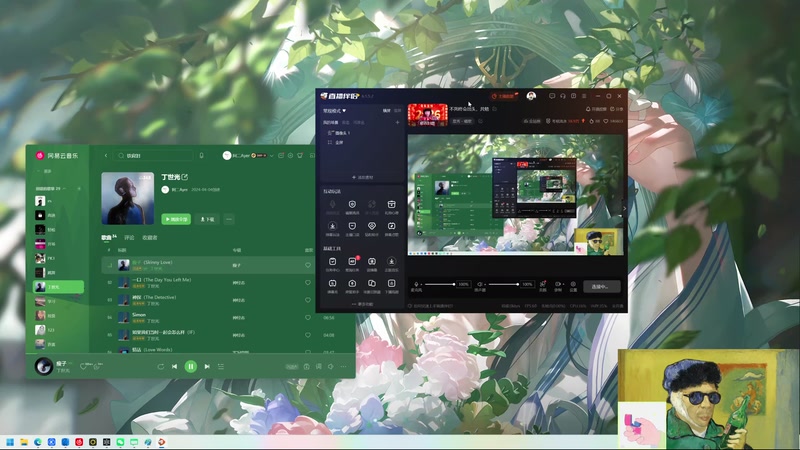
Task: Select the full-screen source item in scene list
Action: [336, 142]
